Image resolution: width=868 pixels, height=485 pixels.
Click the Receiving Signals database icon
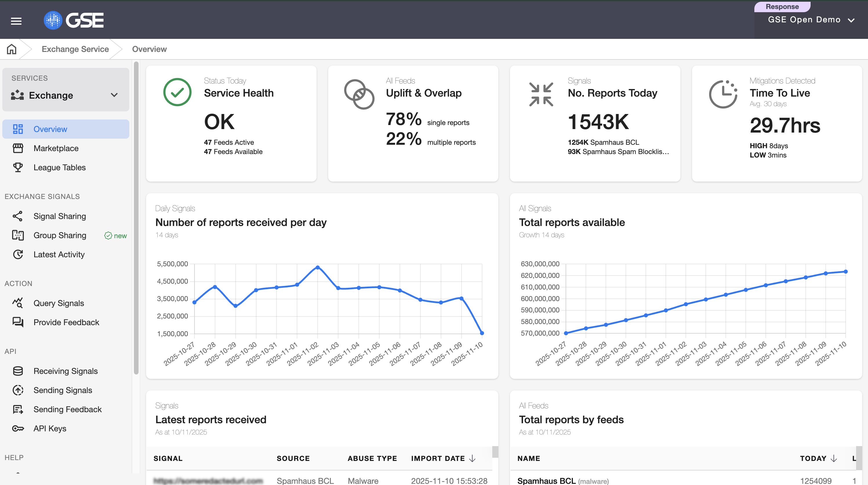18,371
